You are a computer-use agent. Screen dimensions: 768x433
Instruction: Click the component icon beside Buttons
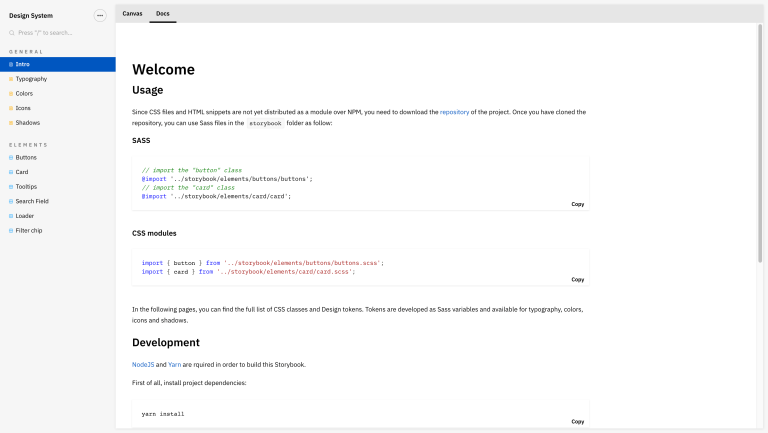11,157
